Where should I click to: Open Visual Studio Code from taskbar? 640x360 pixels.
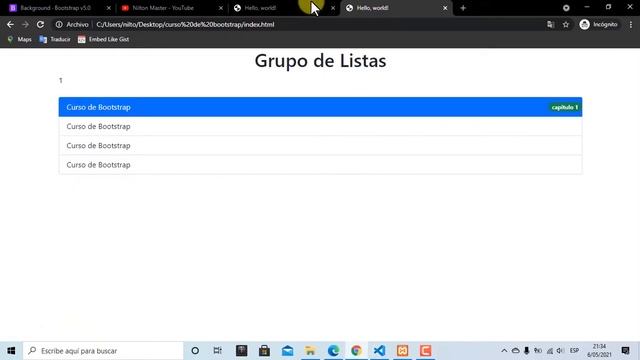[379, 351]
